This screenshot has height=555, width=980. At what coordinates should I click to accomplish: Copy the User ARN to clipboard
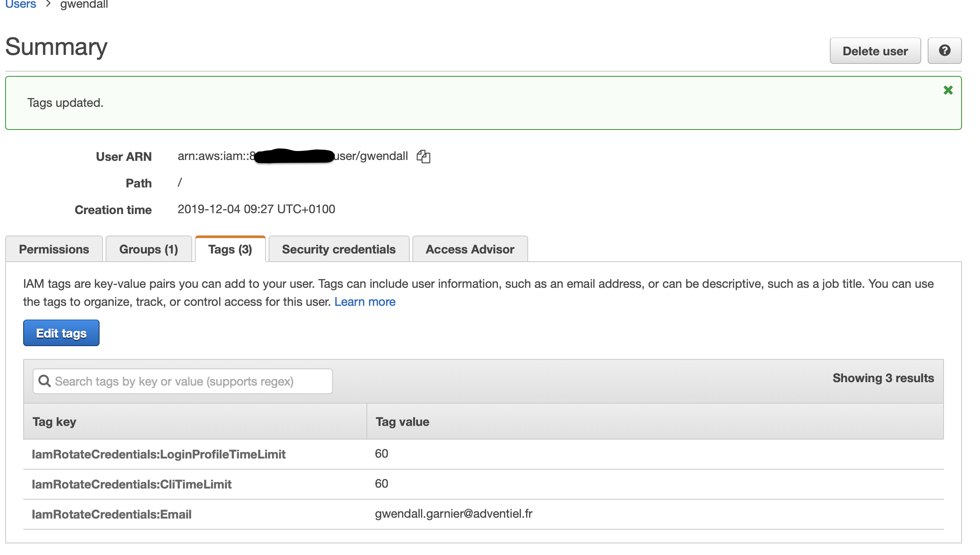pyautogui.click(x=423, y=157)
